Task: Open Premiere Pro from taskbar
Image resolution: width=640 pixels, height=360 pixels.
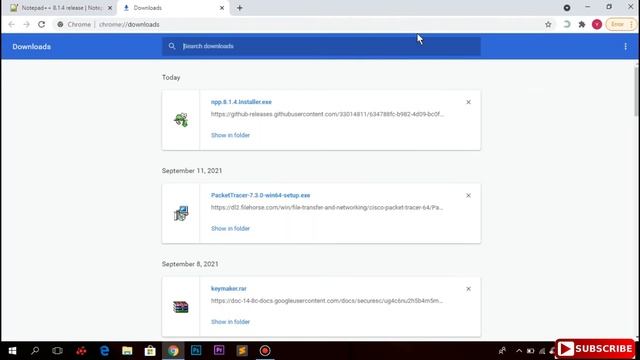Action: (x=219, y=351)
